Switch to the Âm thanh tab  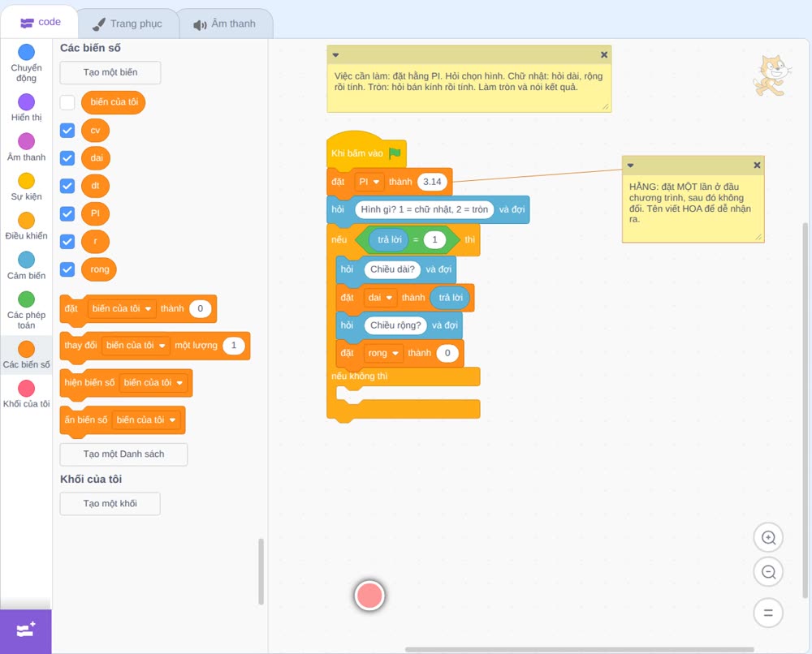click(x=225, y=24)
